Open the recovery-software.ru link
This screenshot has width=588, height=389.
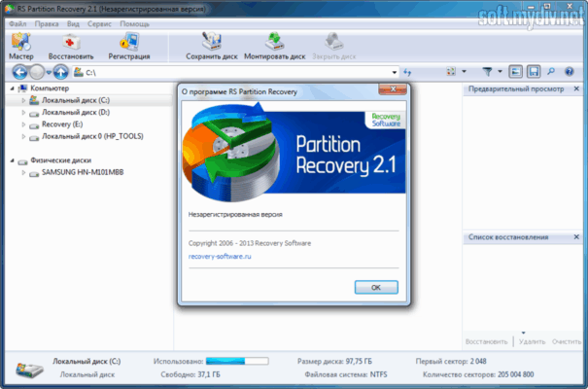[220, 257]
